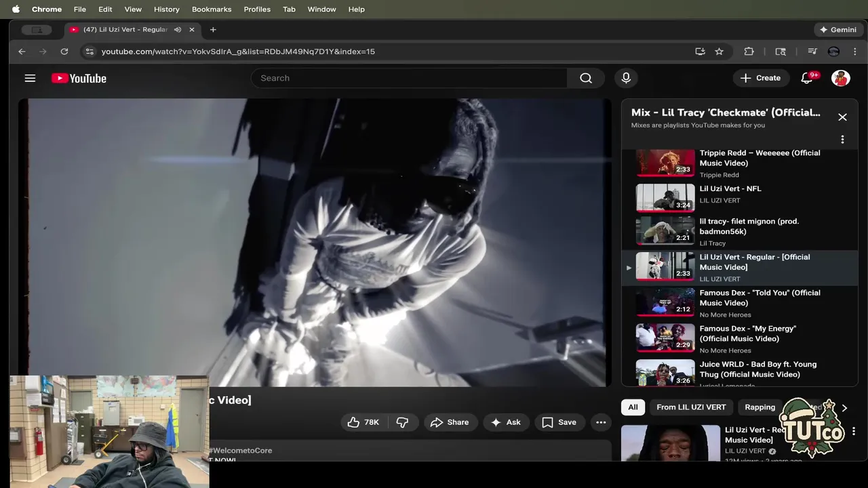Screen dimensions: 868x488
Task: Play lil tracy filet mignon from mix
Action: pos(739,232)
